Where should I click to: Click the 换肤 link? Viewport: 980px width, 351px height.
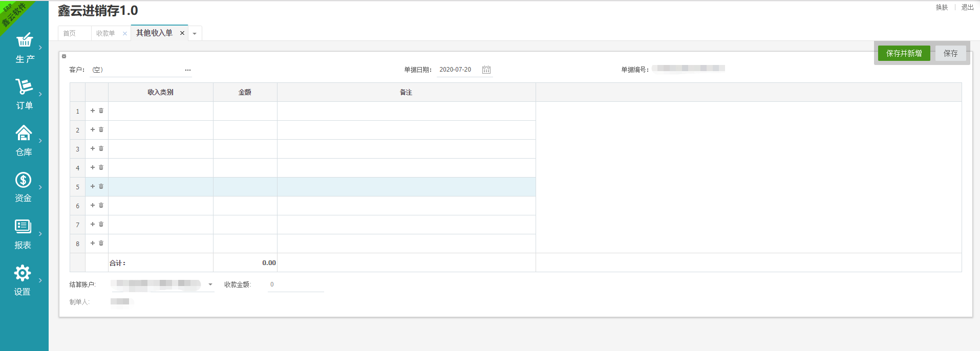click(x=942, y=7)
